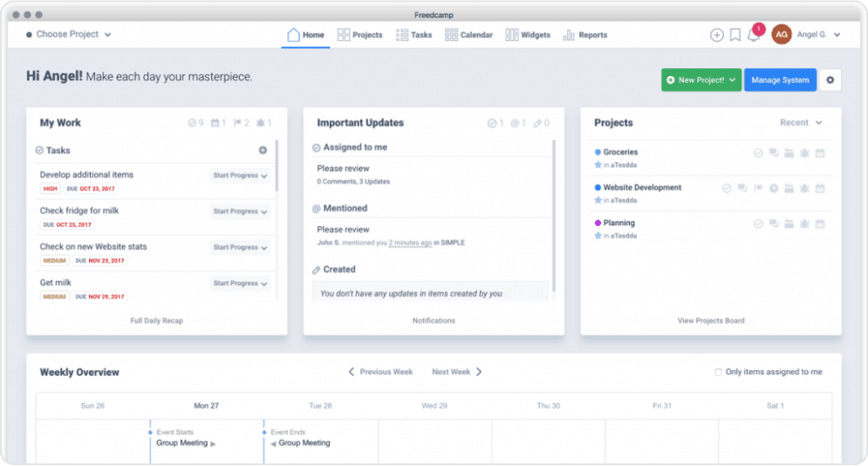868x466 pixels.
Task: Click the bookmark icon in top bar
Action: click(x=735, y=35)
